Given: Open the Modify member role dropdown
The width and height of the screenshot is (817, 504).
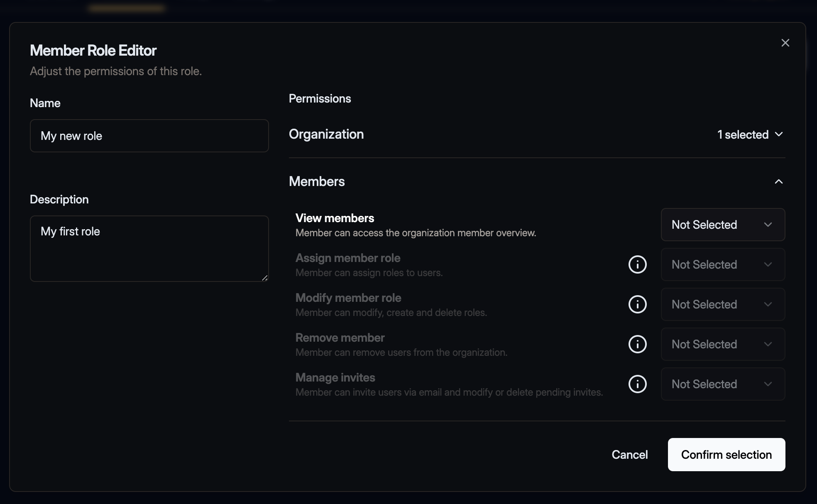Looking at the screenshot, I should click(722, 304).
